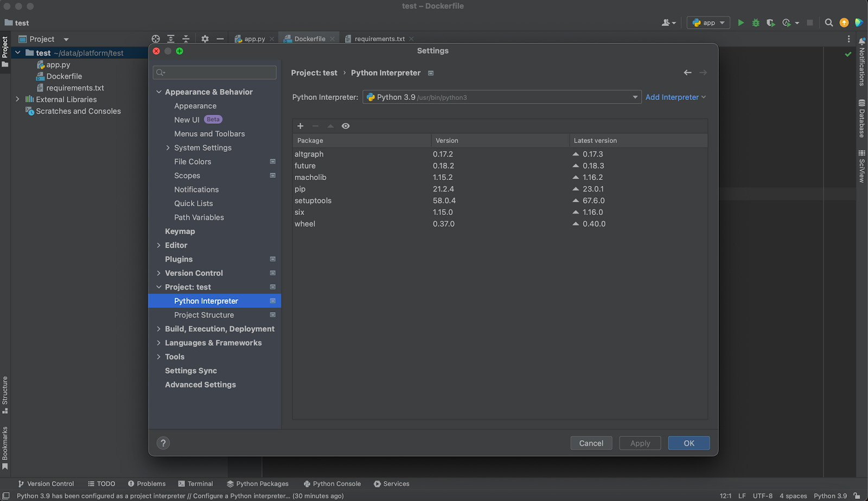Image resolution: width=868 pixels, height=501 pixels.
Task: Run the app configuration
Action: click(741, 22)
